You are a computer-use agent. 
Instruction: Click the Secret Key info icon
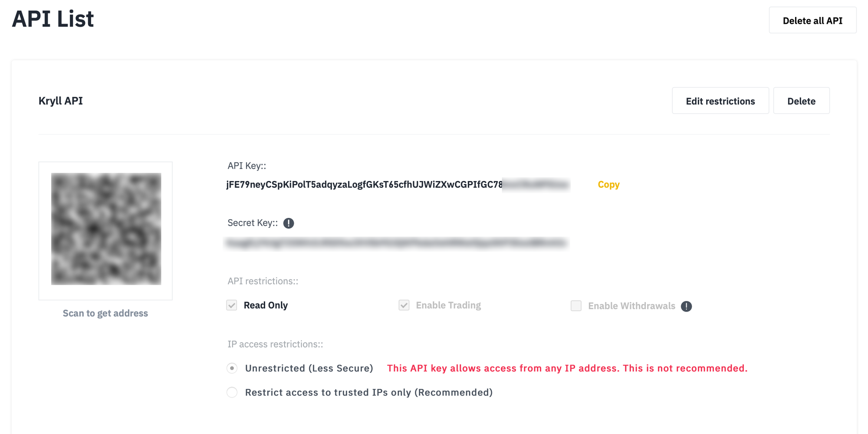click(x=289, y=223)
